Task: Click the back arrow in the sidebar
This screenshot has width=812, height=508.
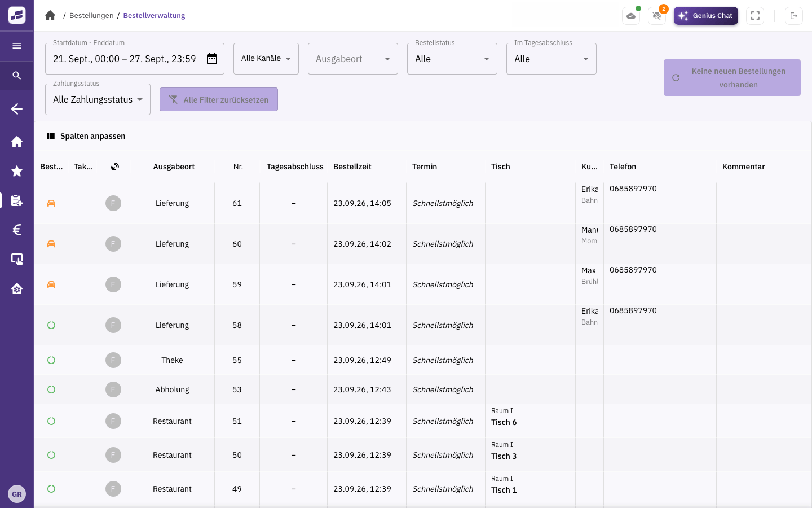Action: point(17,109)
